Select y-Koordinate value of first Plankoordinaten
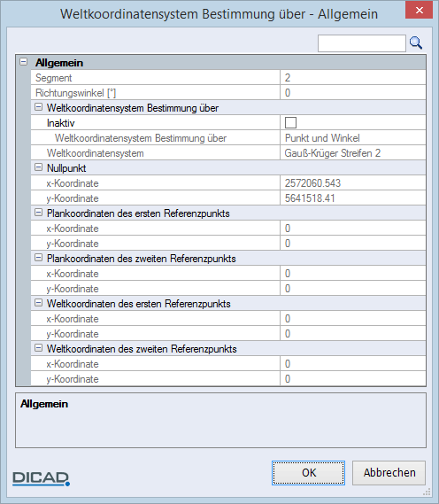Image resolution: width=439 pixels, height=504 pixels. [x=353, y=244]
